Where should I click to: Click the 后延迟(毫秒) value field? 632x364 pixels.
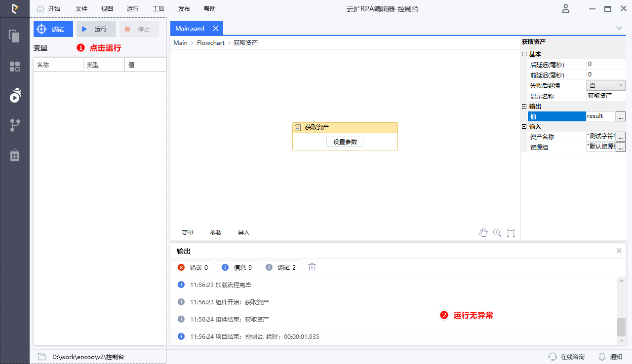point(606,65)
